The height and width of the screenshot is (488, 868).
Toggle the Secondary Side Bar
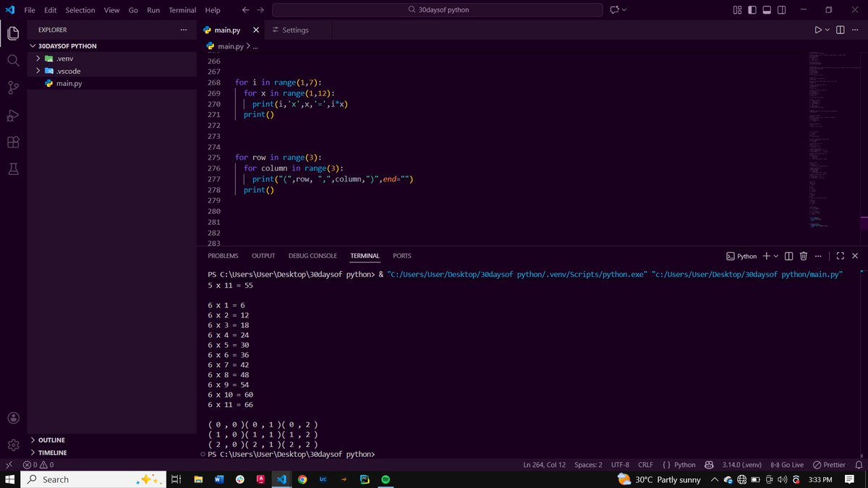coord(783,10)
